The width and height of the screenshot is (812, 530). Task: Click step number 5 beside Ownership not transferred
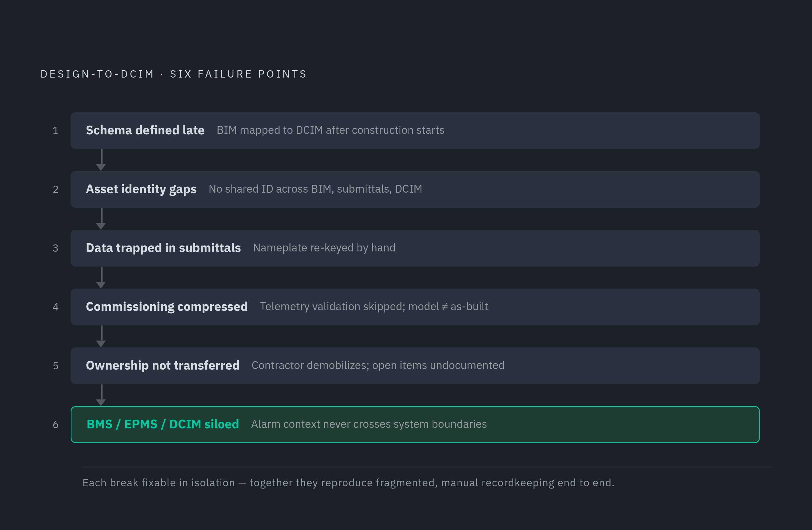click(55, 366)
